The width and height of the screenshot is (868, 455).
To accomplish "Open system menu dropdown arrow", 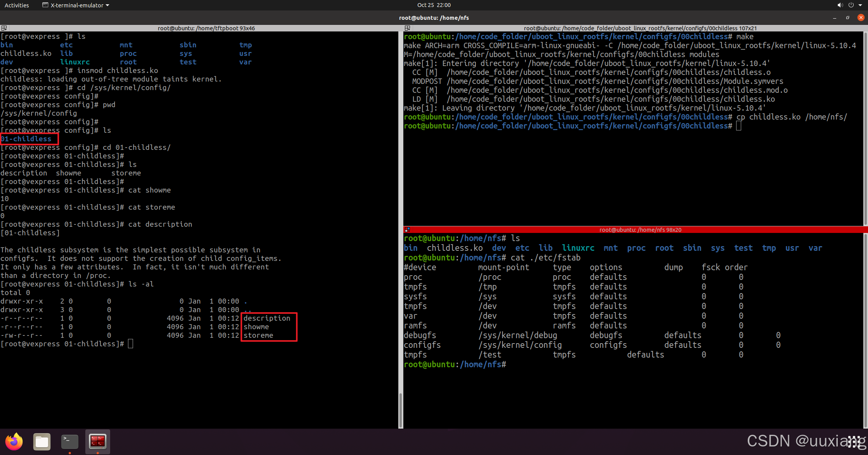I will pos(860,5).
